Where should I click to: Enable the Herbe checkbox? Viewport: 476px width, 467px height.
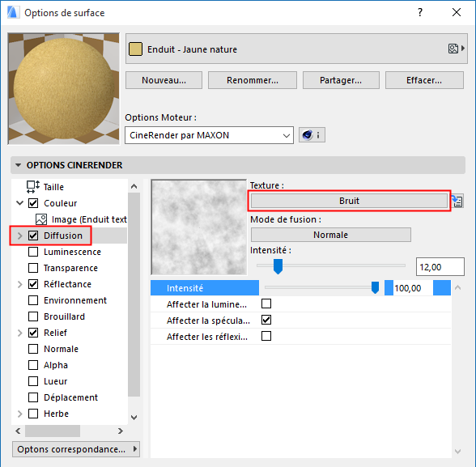pos(33,414)
